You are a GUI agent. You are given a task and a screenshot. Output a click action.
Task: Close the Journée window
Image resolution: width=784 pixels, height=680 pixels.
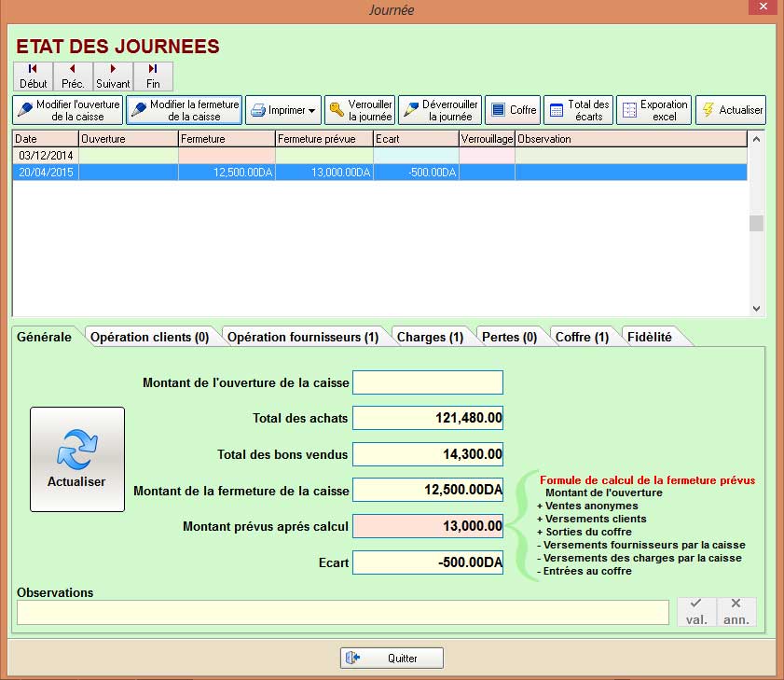click(x=763, y=7)
